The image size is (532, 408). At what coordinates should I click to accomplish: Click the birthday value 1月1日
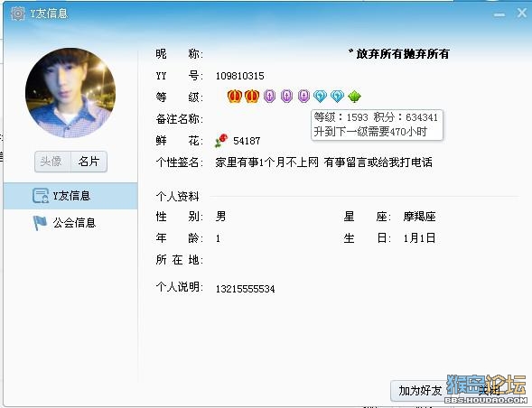pyautogui.click(x=419, y=238)
